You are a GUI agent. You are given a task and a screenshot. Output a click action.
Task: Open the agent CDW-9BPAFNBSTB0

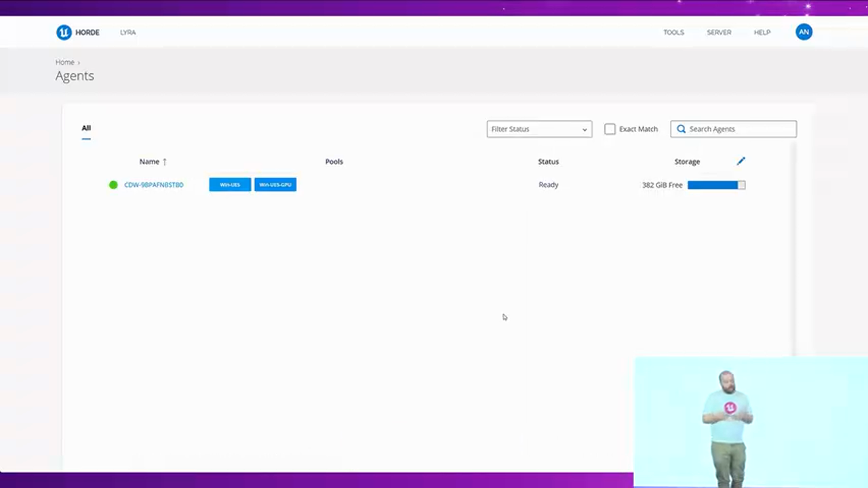(153, 184)
